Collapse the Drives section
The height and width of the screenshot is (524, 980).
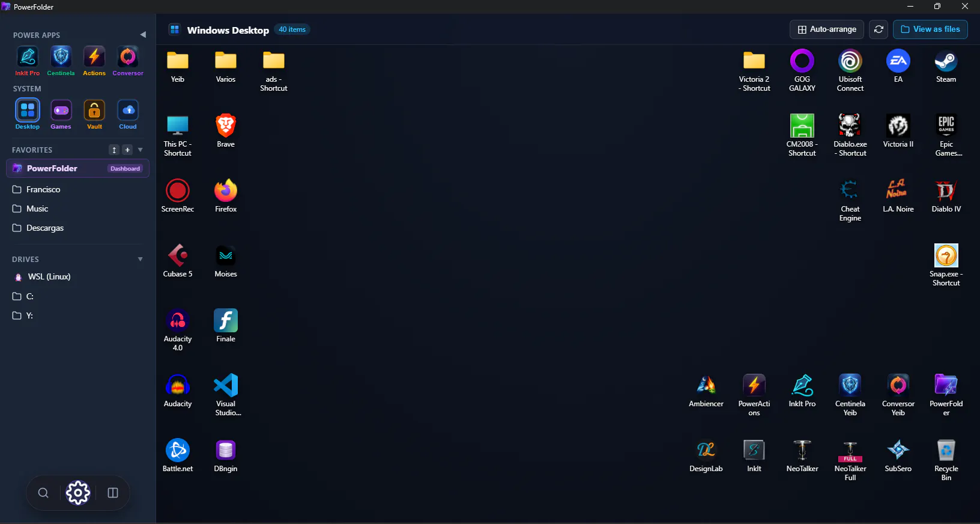pos(141,259)
